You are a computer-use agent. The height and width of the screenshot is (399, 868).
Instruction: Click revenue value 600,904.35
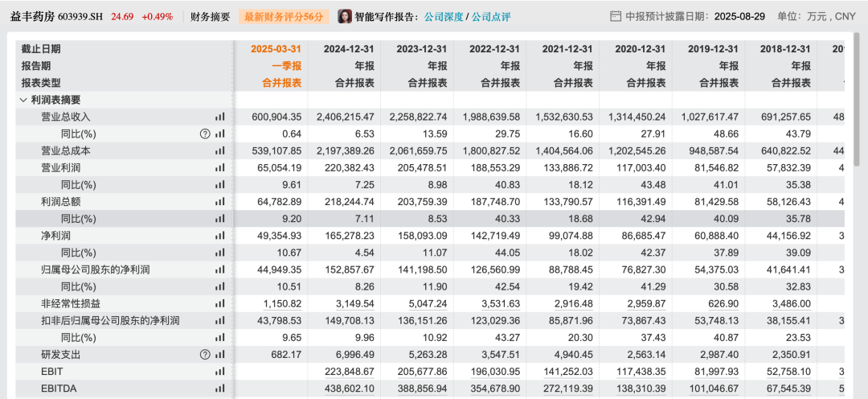[x=278, y=117]
